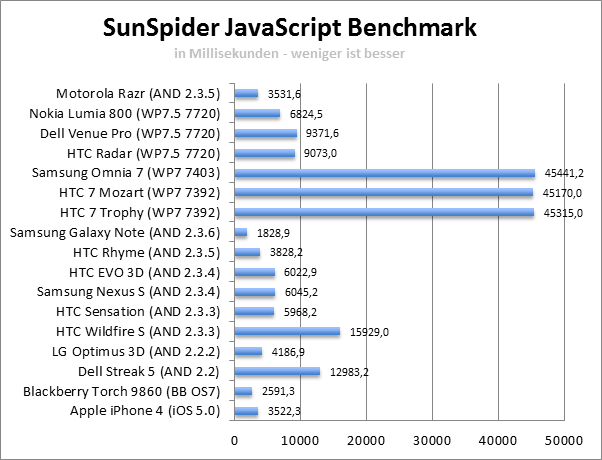Image resolution: width=602 pixels, height=460 pixels.
Task: Click the LG Optimus 3D bar
Action: pos(248,351)
